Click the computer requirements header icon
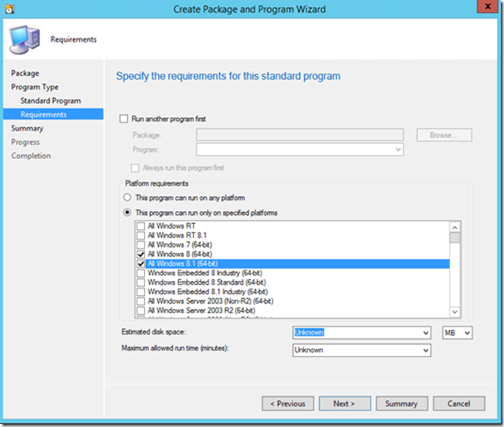This screenshot has width=504, height=427. (24, 40)
